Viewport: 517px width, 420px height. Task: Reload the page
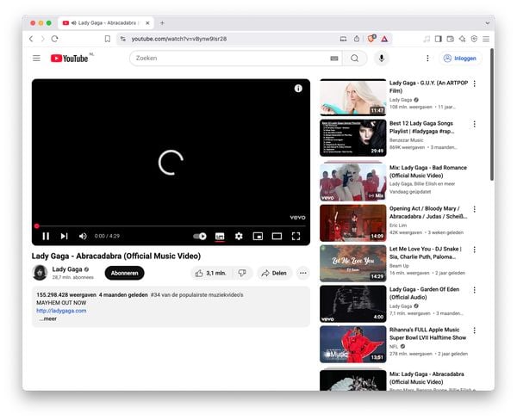click(55, 39)
